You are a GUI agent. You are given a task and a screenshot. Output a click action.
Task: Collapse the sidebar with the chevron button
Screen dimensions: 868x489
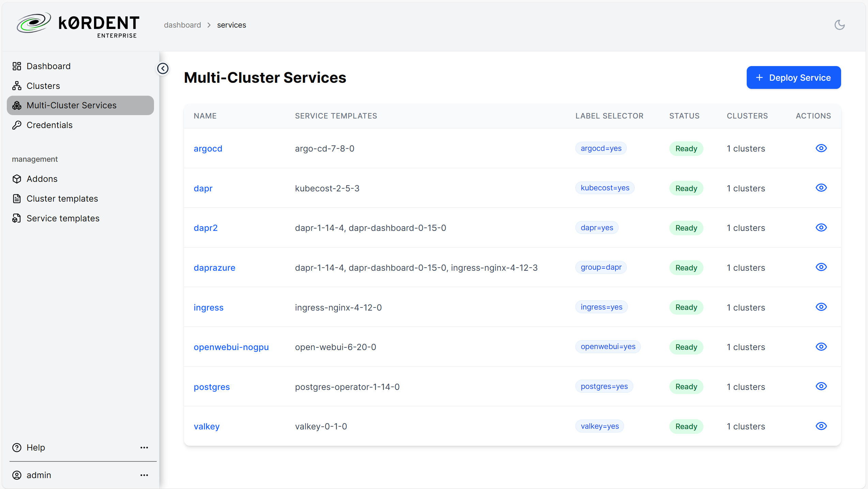[163, 68]
